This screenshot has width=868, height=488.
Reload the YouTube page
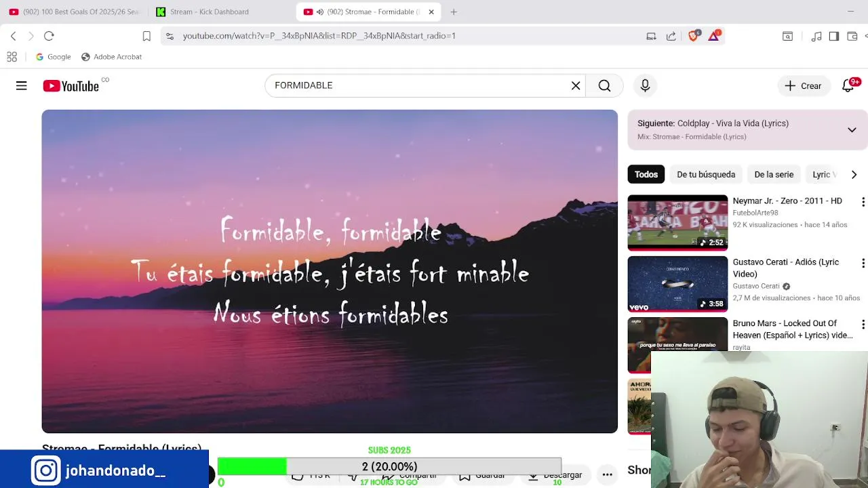coord(49,36)
